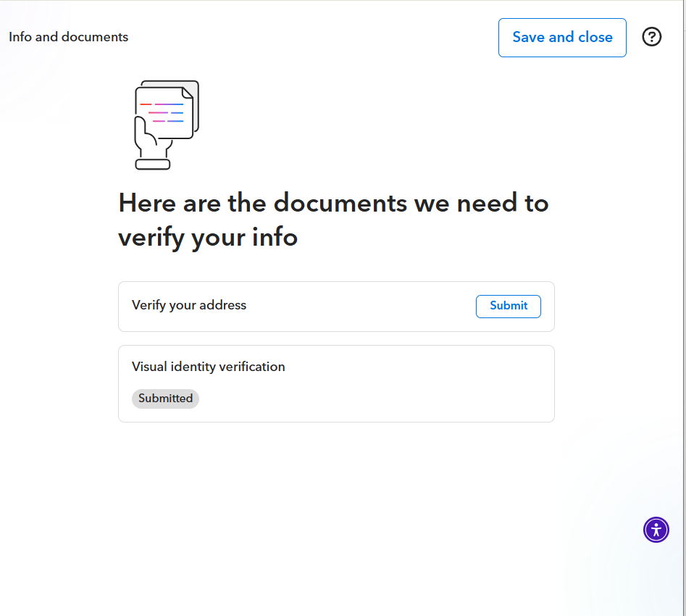The height and width of the screenshot is (616, 686).
Task: Click the Info and documents page title
Action: (68, 37)
